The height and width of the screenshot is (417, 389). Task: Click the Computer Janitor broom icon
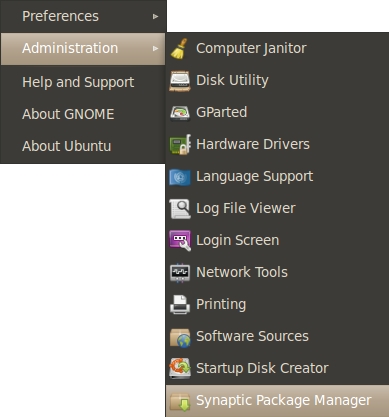coord(179,49)
